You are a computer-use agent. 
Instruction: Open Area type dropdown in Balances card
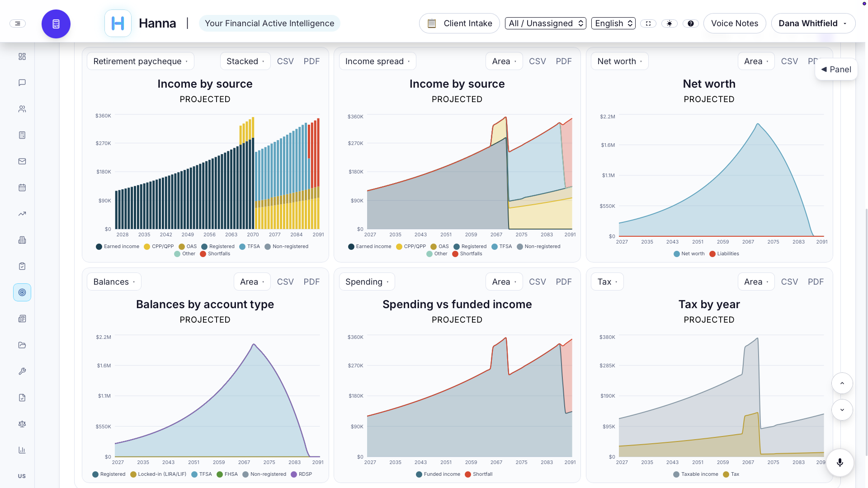(x=252, y=282)
